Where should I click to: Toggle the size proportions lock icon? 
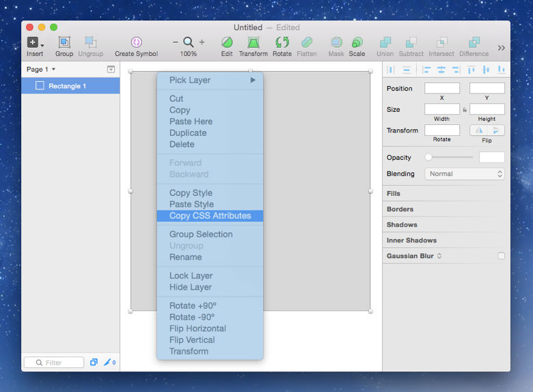click(465, 109)
